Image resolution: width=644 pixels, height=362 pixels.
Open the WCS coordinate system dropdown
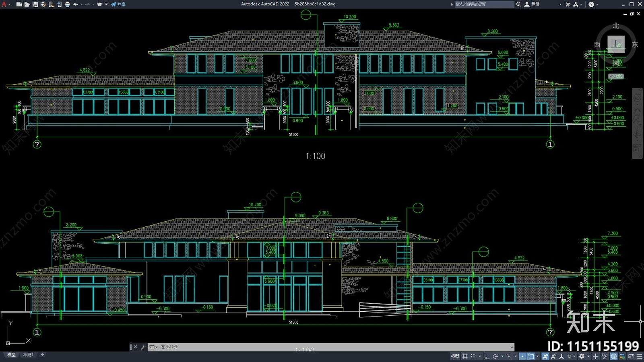616,76
